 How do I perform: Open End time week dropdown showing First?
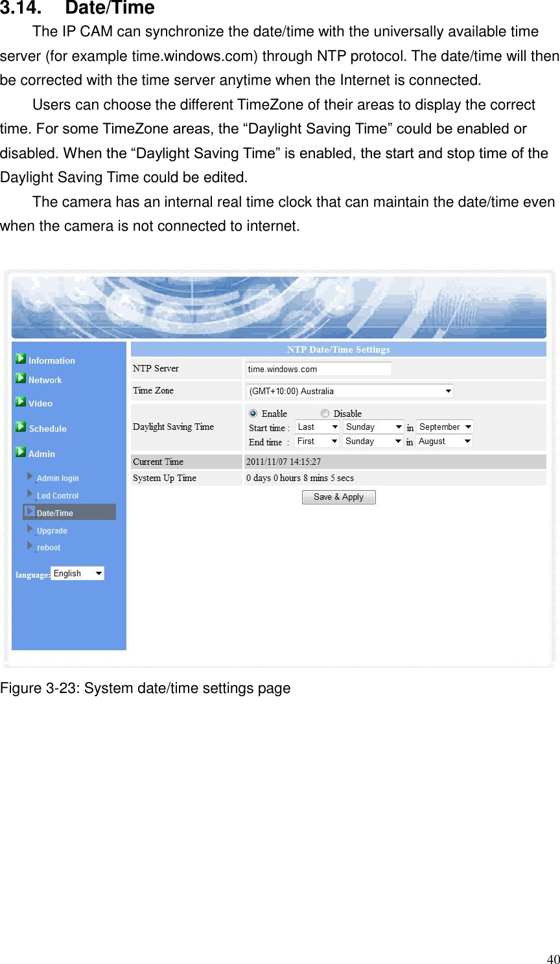click(x=317, y=441)
